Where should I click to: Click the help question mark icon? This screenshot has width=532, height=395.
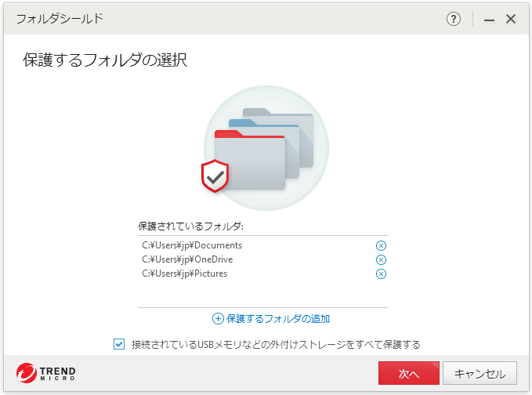coord(454,19)
